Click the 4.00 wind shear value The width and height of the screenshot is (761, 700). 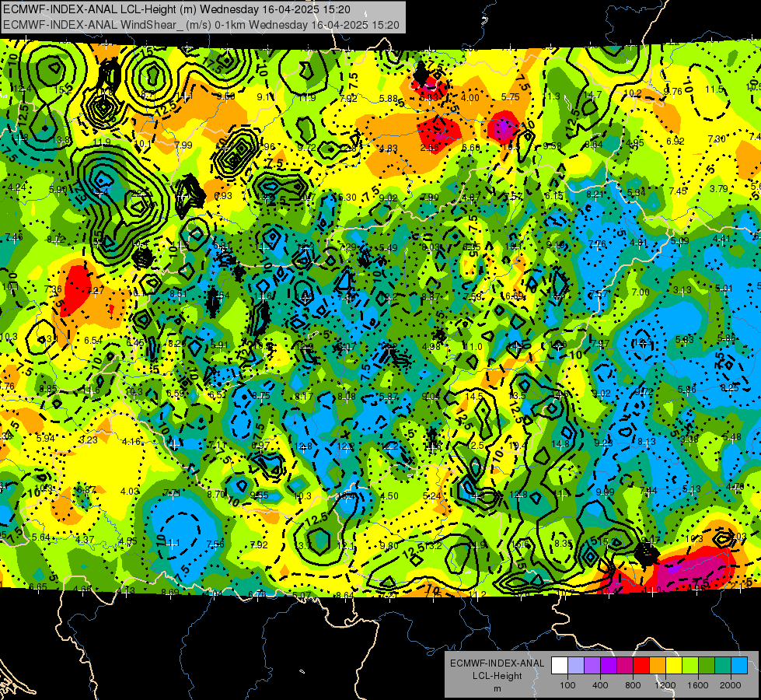[470, 98]
